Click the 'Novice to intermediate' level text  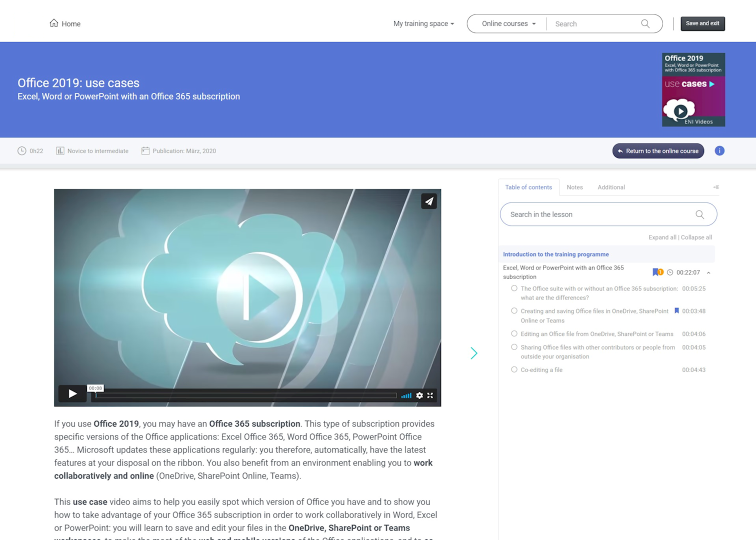[x=98, y=151]
